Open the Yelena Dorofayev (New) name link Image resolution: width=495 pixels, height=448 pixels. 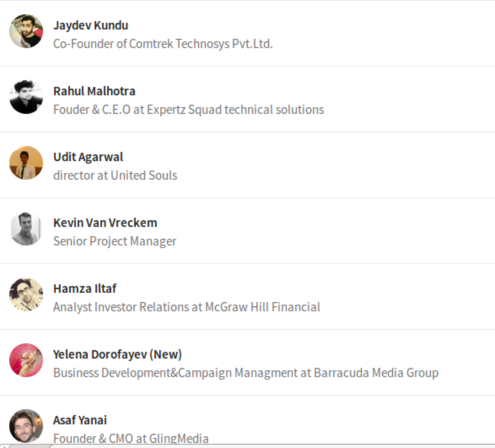117,354
